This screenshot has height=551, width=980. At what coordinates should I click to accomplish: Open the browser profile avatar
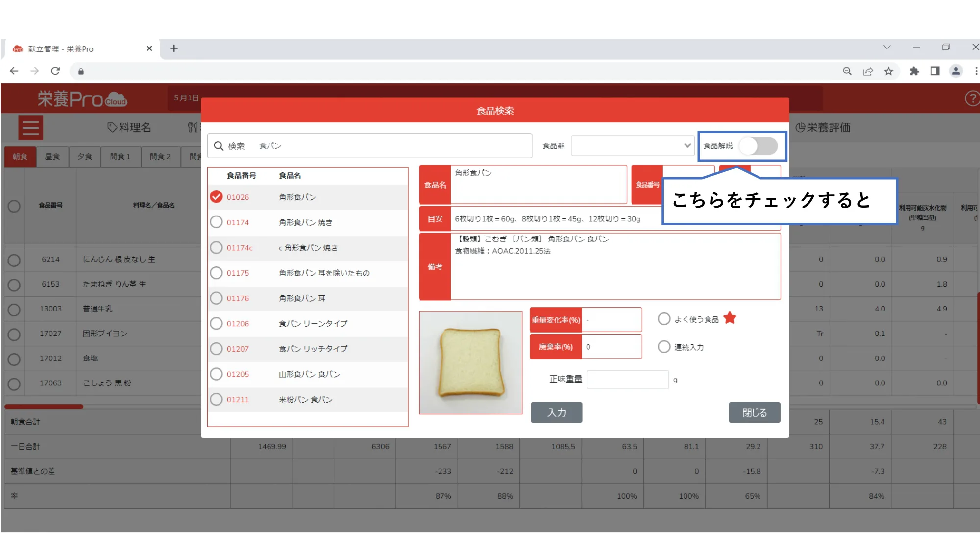[x=955, y=72]
